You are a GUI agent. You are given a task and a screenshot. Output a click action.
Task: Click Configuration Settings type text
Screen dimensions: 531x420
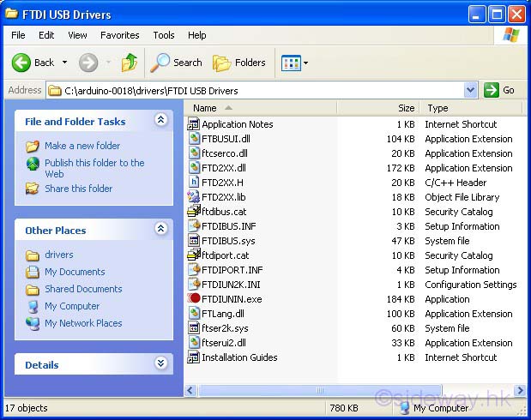click(x=471, y=285)
